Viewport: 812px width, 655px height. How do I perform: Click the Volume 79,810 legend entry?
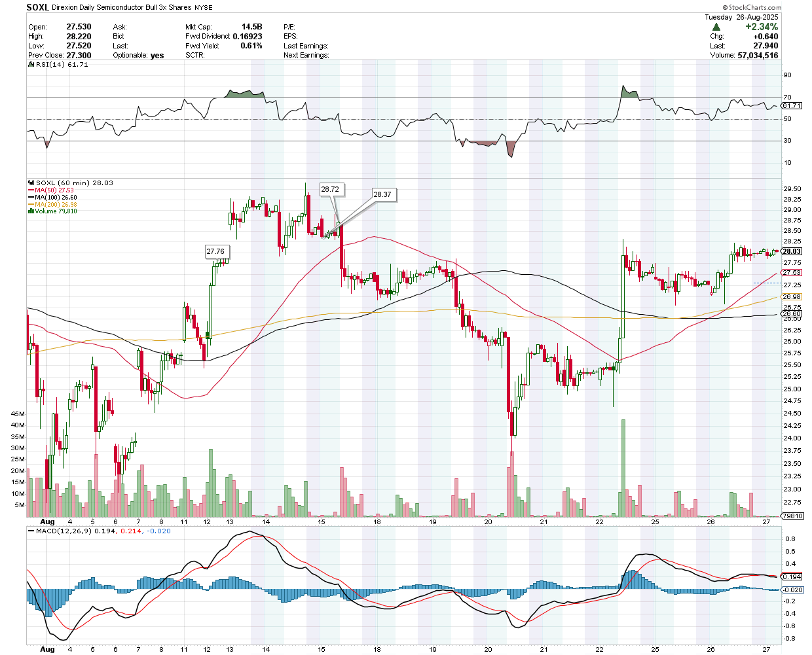[x=52, y=211]
